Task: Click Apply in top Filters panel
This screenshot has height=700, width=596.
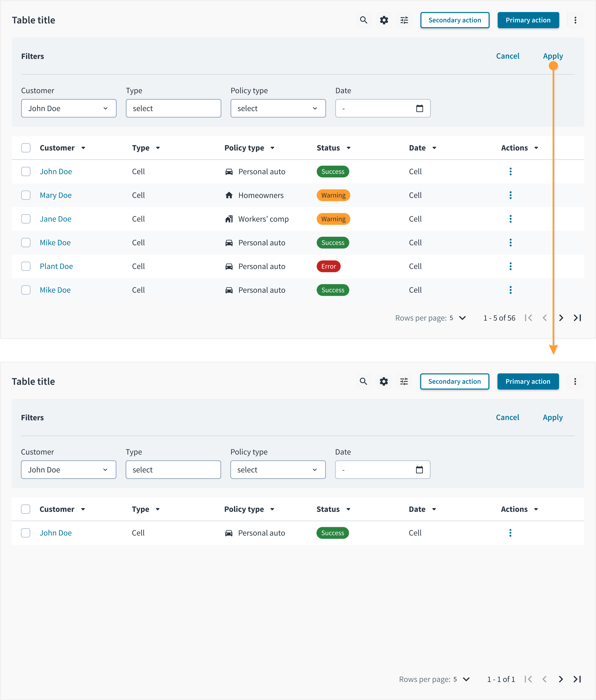Action: coord(553,56)
